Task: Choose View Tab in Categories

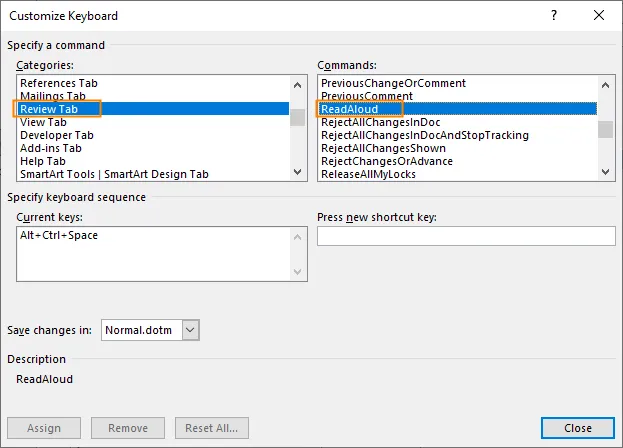Action: point(43,122)
